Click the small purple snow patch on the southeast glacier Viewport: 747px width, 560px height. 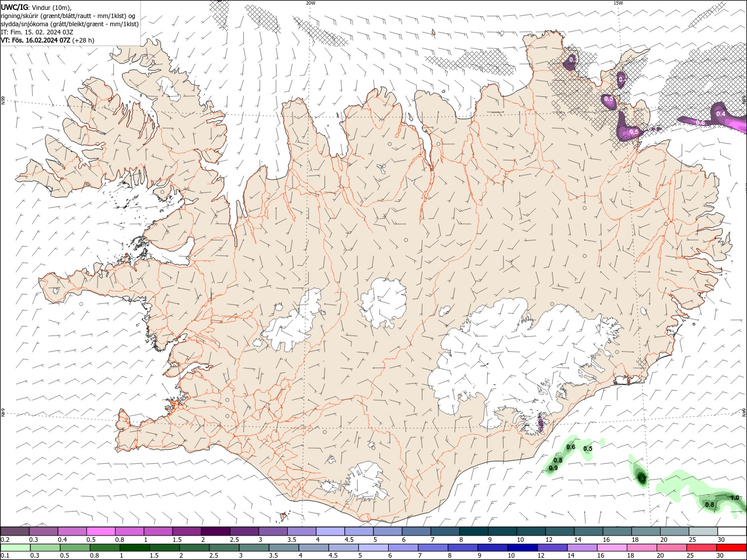point(540,423)
